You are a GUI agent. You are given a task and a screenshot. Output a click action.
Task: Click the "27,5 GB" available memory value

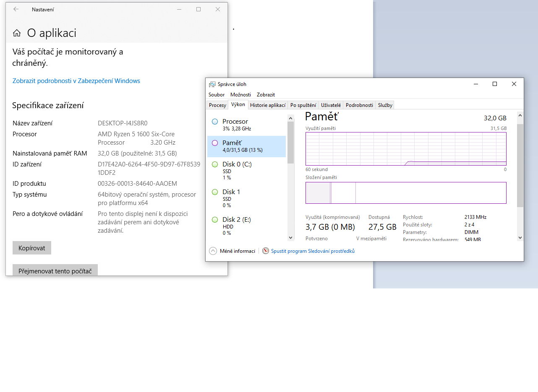[x=382, y=227]
